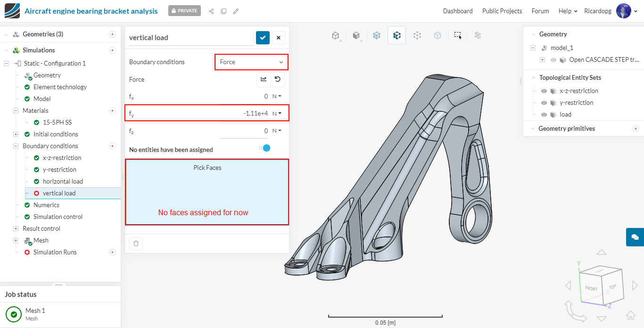Open the Help menu
Image resolution: width=644 pixels, height=328 pixels.
coord(568,11)
